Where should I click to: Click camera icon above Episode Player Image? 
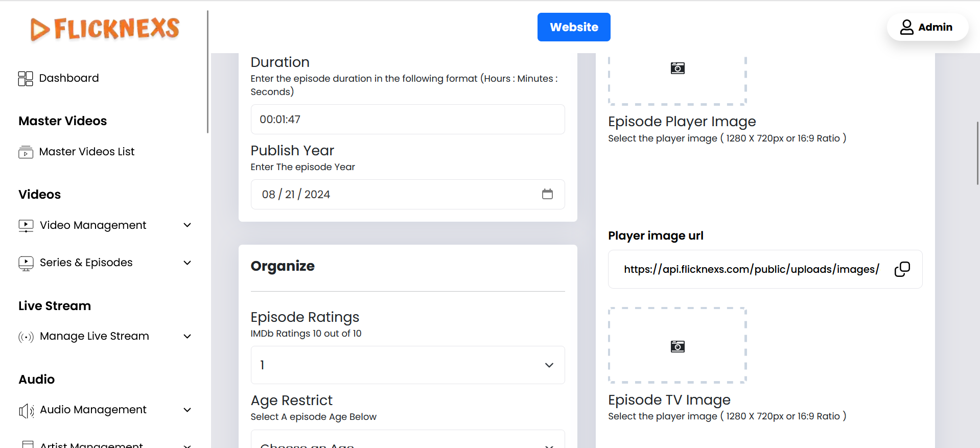click(678, 68)
